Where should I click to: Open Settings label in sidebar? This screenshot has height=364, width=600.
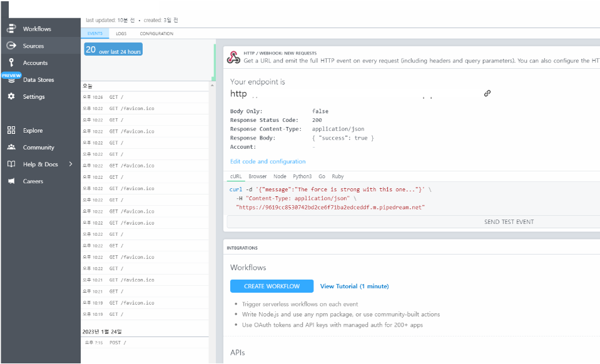[34, 97]
